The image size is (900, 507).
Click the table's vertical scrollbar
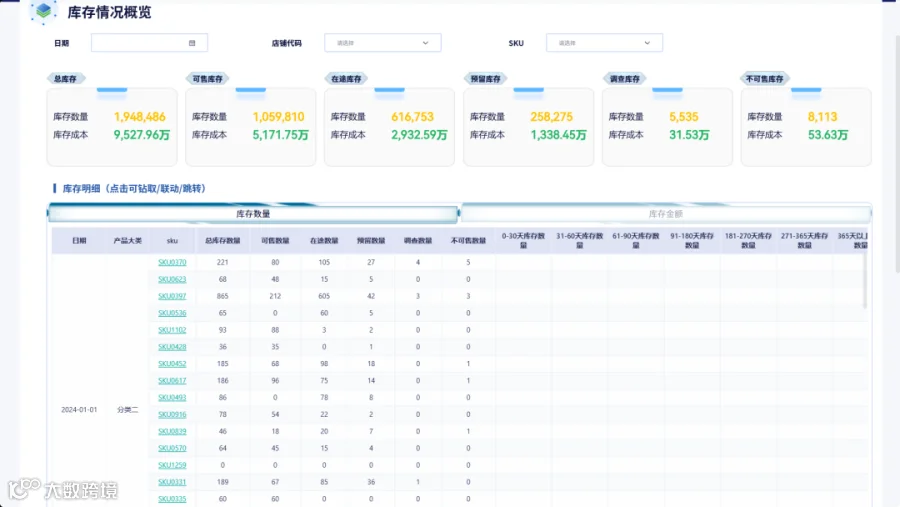(x=864, y=281)
